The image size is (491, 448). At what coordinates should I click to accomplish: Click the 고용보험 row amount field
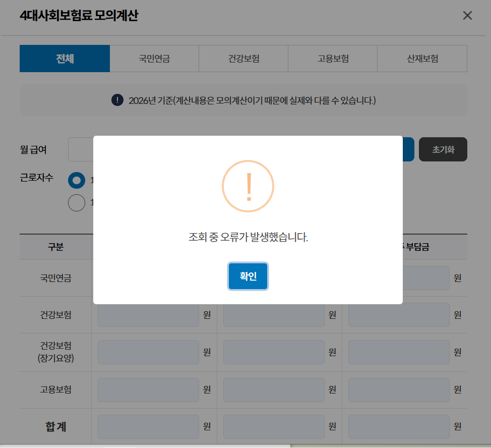tap(148, 390)
